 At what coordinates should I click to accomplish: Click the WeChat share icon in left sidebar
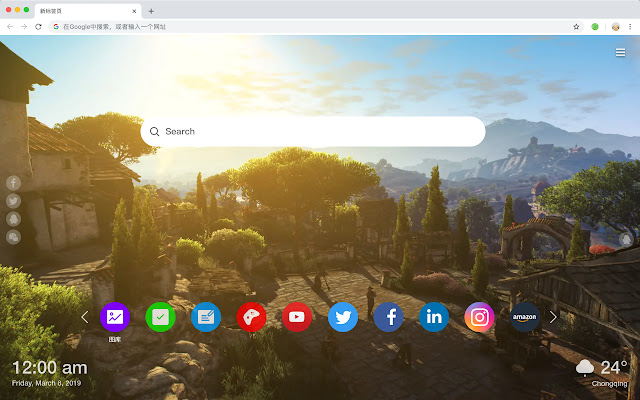click(x=13, y=237)
